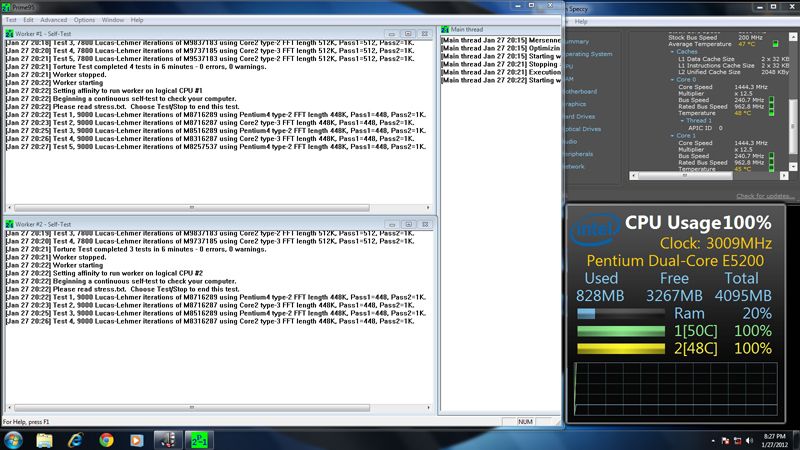Click the Worker #2 horizontal scrollbar thumb

tap(192, 408)
